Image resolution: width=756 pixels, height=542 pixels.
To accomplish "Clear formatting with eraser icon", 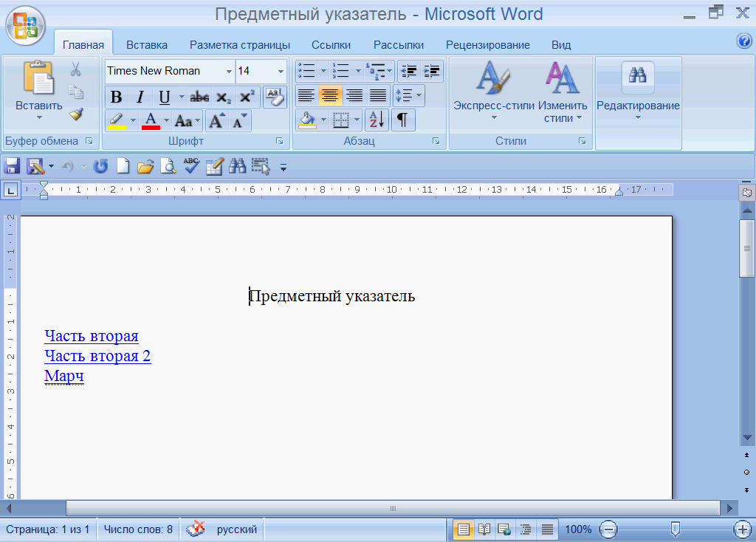I will 275,97.
